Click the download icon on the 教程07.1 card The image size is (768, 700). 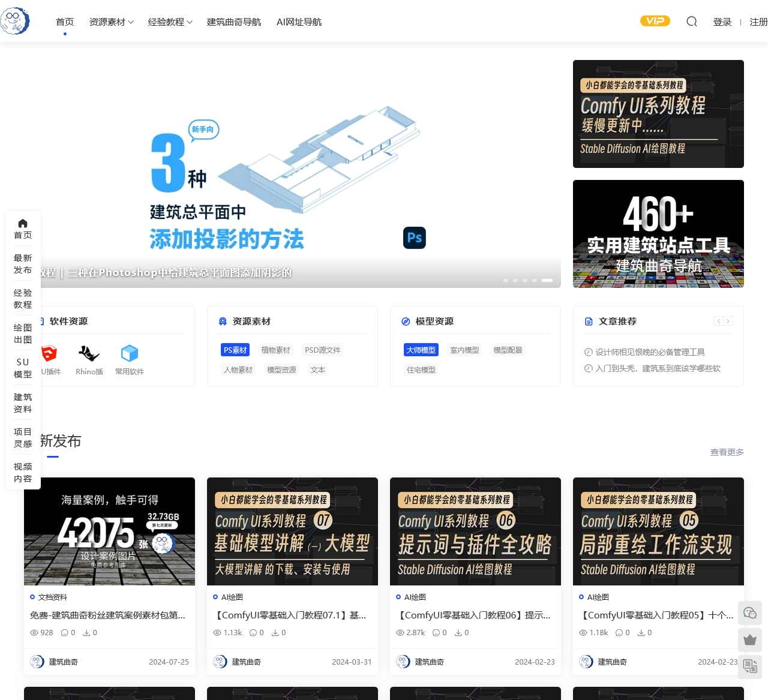(275, 633)
